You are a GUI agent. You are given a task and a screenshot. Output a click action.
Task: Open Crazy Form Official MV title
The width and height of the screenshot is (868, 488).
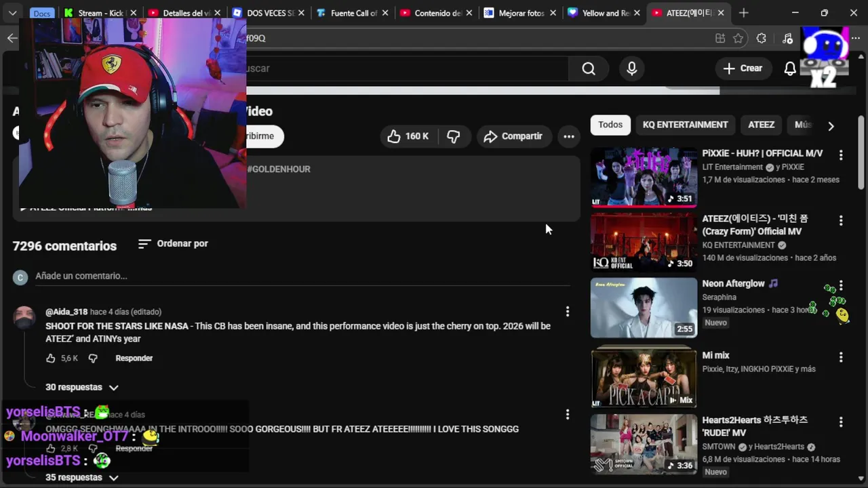pyautogui.click(x=755, y=225)
